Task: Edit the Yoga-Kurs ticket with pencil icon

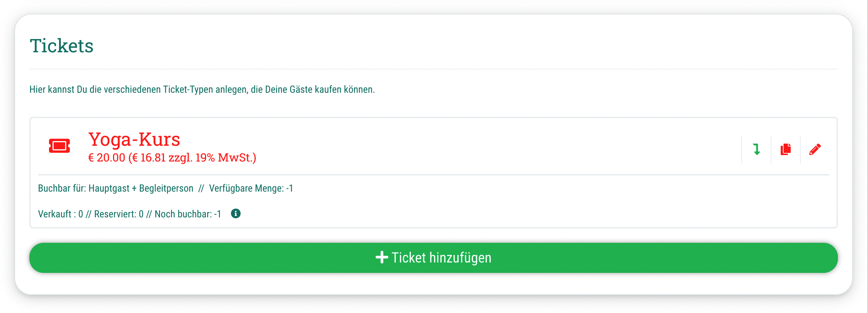Action: (815, 149)
